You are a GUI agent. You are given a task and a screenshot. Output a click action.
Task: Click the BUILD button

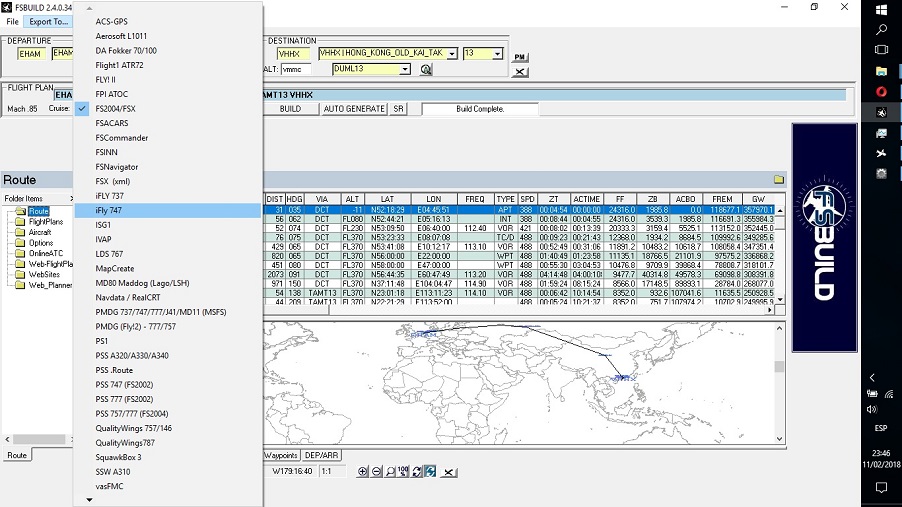291,109
